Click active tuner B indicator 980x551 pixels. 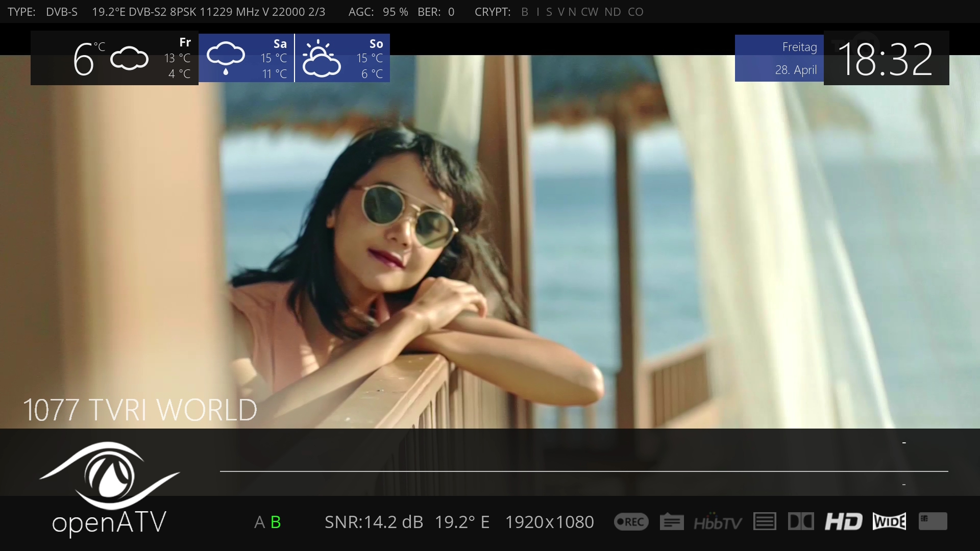(x=276, y=522)
